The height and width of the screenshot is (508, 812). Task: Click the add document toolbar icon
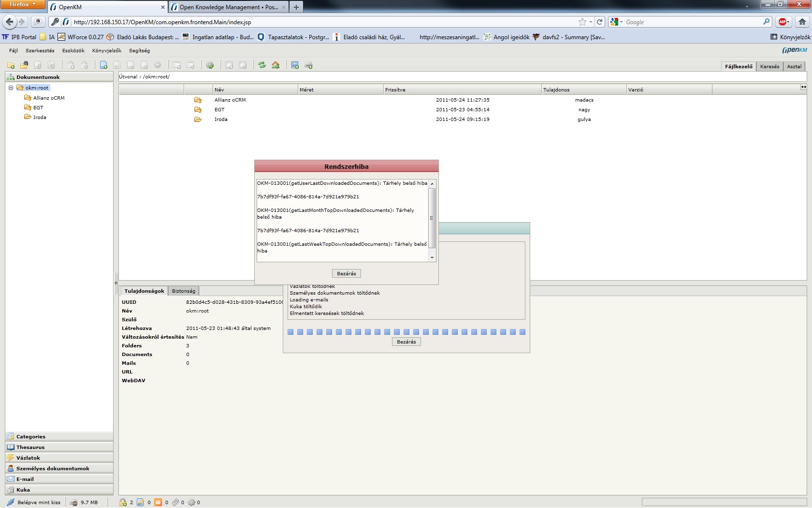pyautogui.click(x=103, y=65)
